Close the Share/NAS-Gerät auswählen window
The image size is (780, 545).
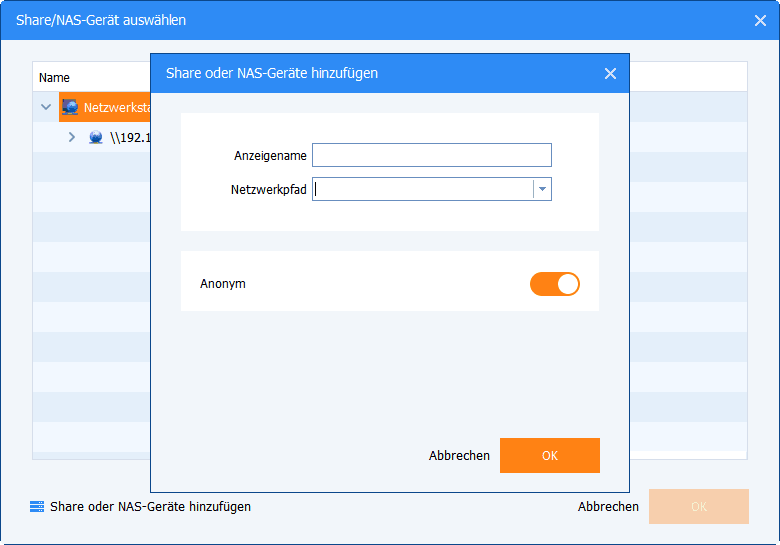coord(760,20)
